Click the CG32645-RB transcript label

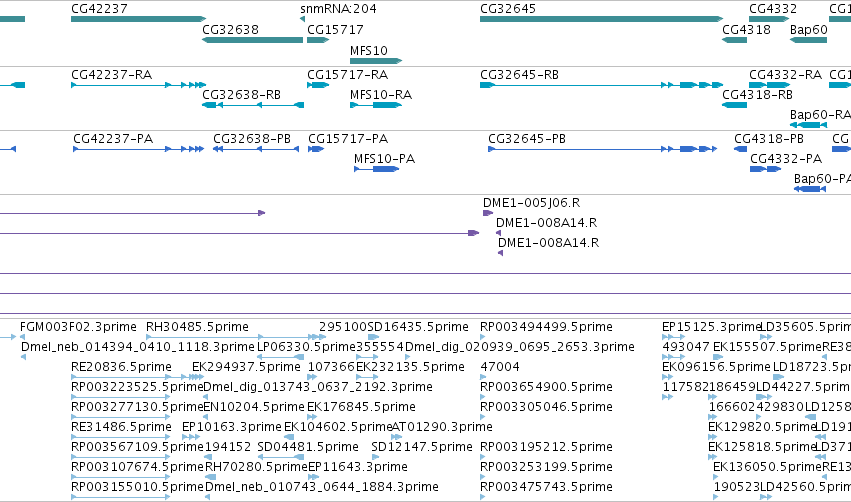519,74
